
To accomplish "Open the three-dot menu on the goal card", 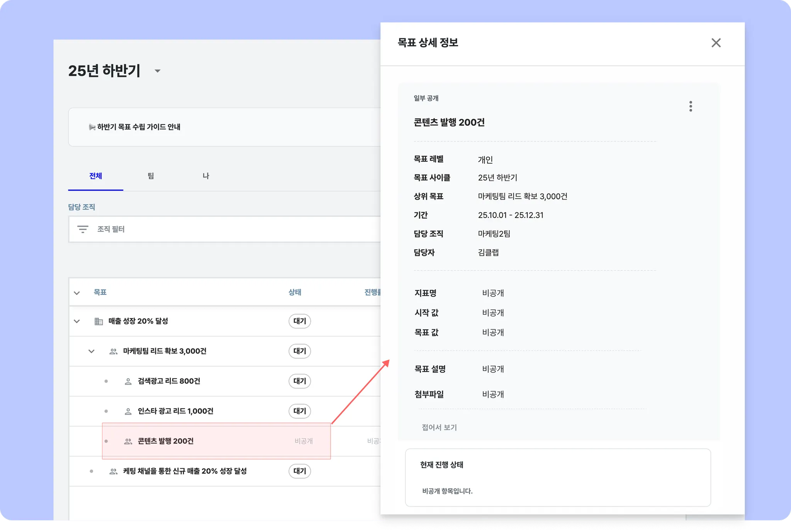I will pyautogui.click(x=691, y=106).
